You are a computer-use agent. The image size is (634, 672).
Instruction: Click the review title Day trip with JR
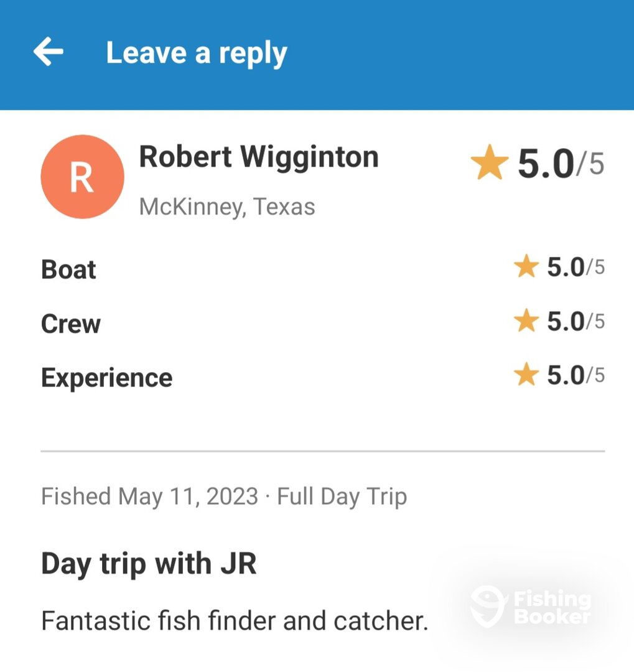coord(149,564)
